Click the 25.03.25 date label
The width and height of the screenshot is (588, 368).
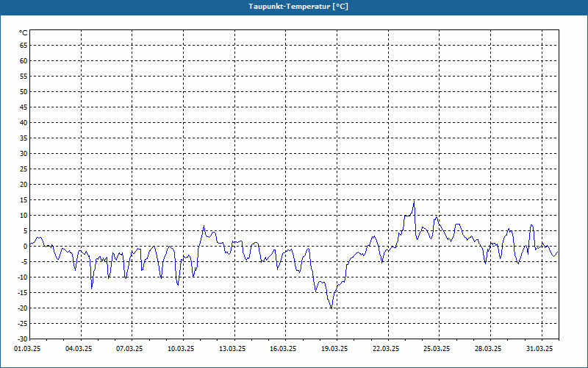[437, 349]
